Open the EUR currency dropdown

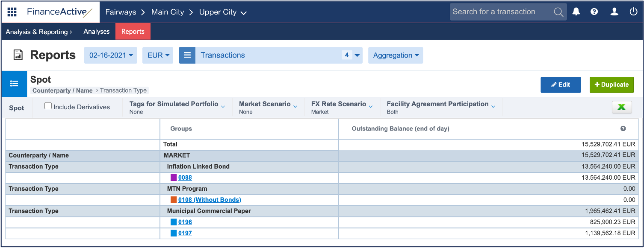158,55
